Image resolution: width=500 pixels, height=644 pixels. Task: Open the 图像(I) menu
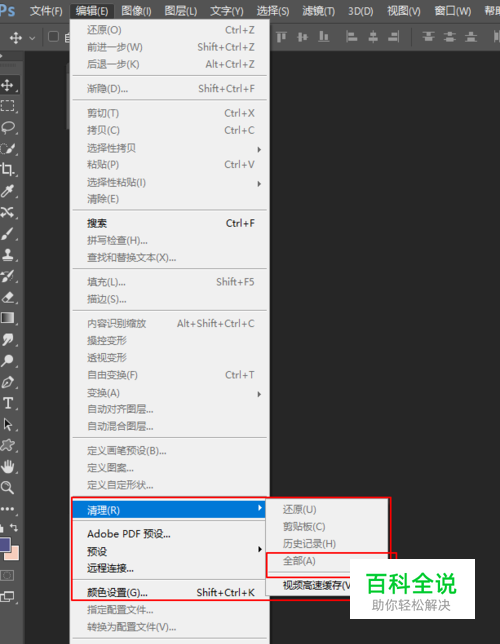point(136,11)
